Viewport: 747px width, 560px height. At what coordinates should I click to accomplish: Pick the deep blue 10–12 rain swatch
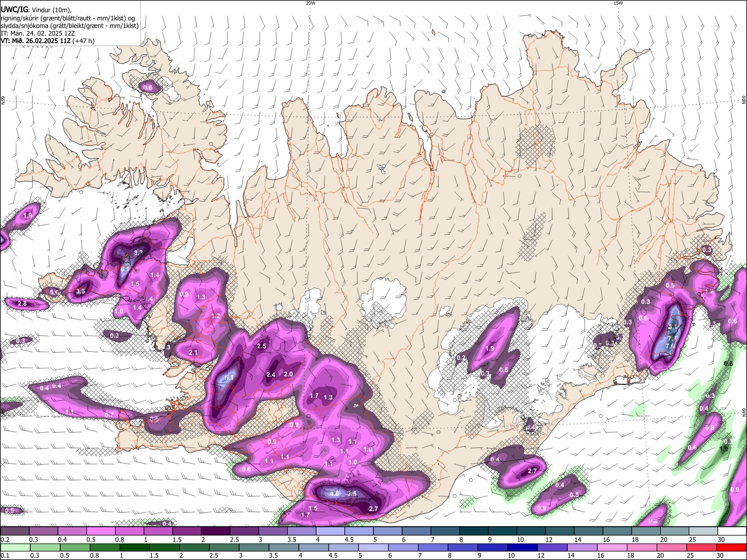coord(522,548)
